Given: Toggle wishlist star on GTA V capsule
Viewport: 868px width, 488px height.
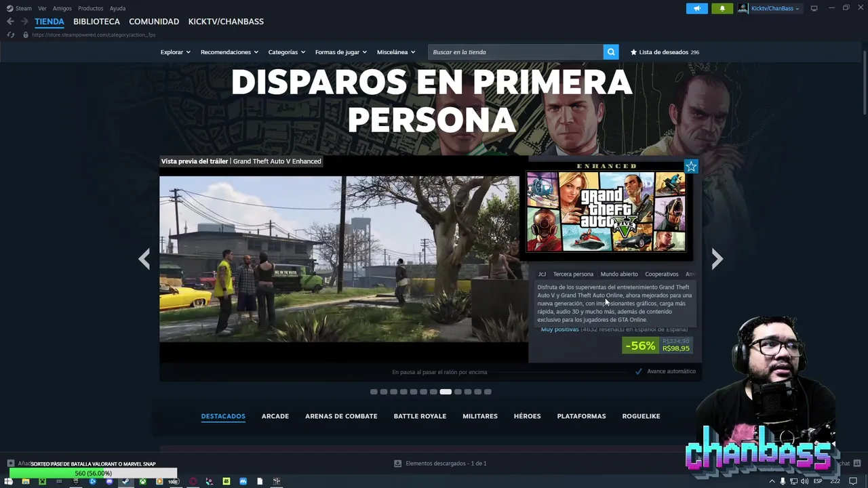Looking at the screenshot, I should pyautogui.click(x=691, y=166).
